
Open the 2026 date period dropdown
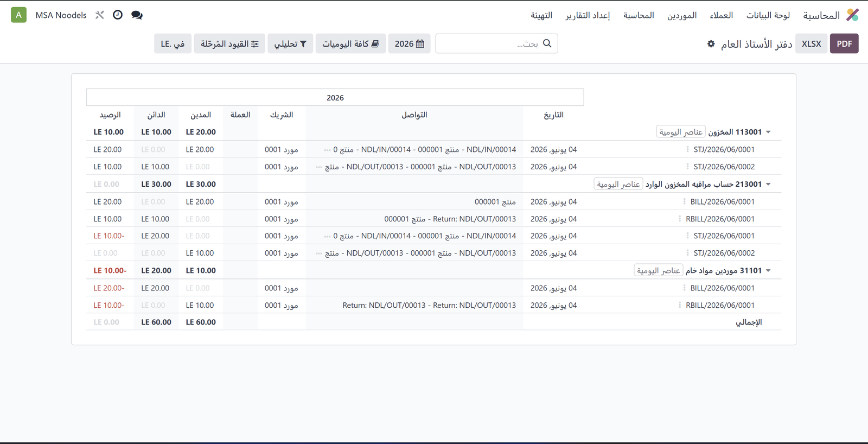pyautogui.click(x=409, y=43)
